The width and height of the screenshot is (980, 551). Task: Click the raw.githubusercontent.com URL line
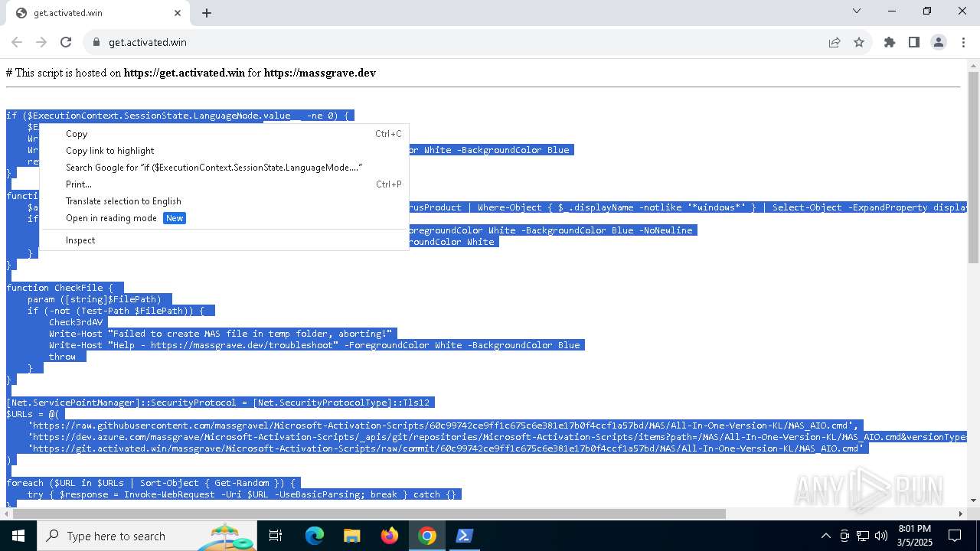[x=443, y=425]
